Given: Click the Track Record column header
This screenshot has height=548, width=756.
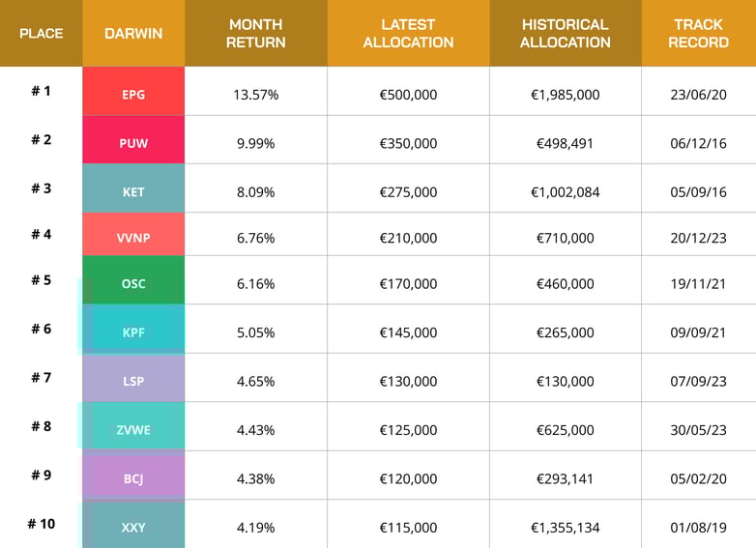Looking at the screenshot, I should tap(698, 33).
